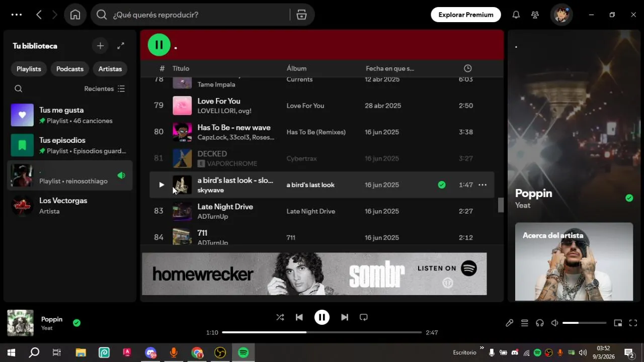Toggle shuffle playback

tap(280, 317)
